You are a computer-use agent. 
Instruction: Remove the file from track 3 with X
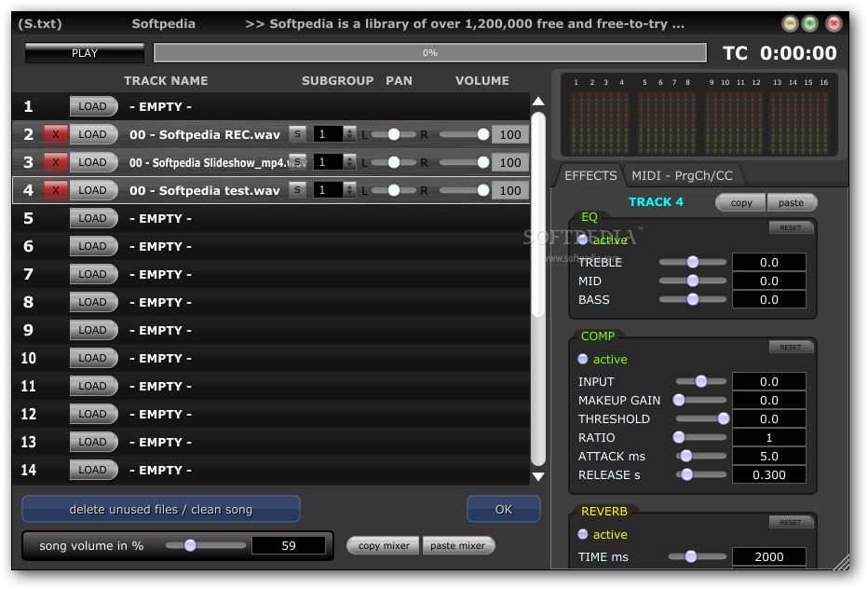[55, 162]
